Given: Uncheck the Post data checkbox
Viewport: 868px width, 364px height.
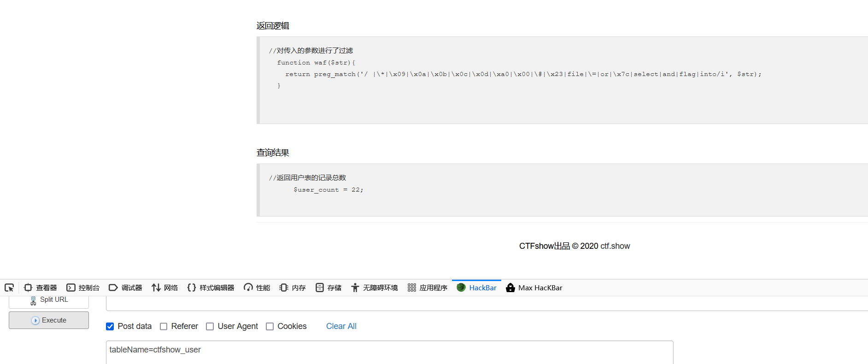Looking at the screenshot, I should coord(110,326).
